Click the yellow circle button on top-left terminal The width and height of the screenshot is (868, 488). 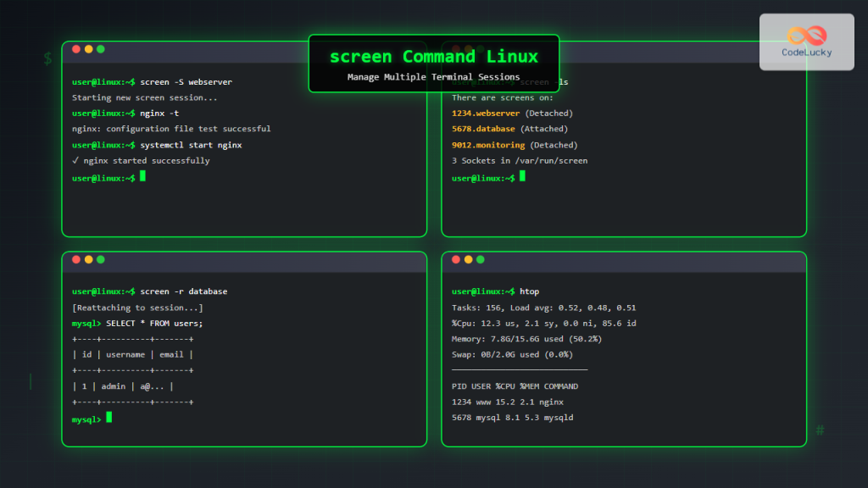tap(87, 49)
